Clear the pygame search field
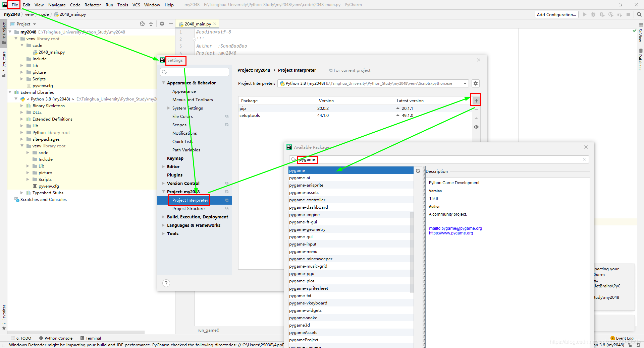Viewport: 644px width, 348px height. pos(584,159)
